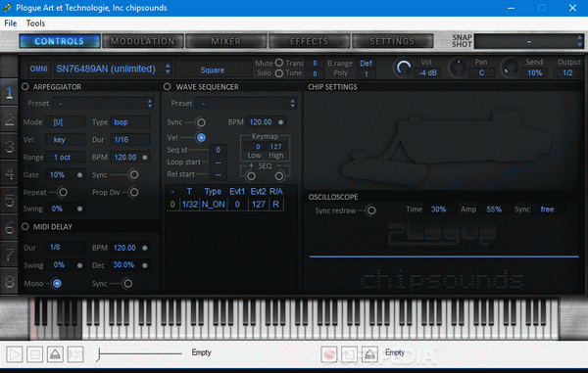This screenshot has width=588, height=373.
Task: Toggle the Arpeggiator Sync switch
Action: click(x=133, y=174)
